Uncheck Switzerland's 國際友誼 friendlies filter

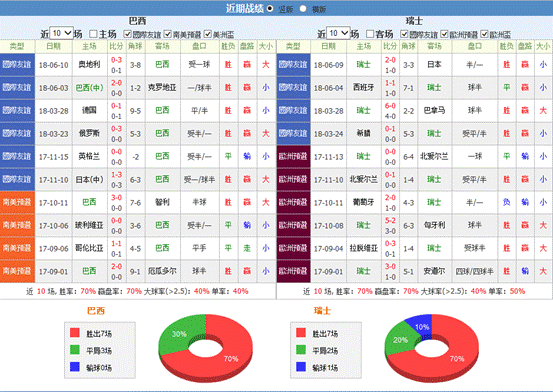(404, 34)
